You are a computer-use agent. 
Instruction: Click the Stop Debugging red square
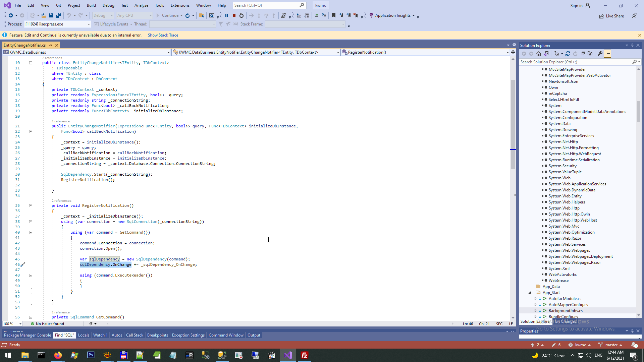[234, 15]
